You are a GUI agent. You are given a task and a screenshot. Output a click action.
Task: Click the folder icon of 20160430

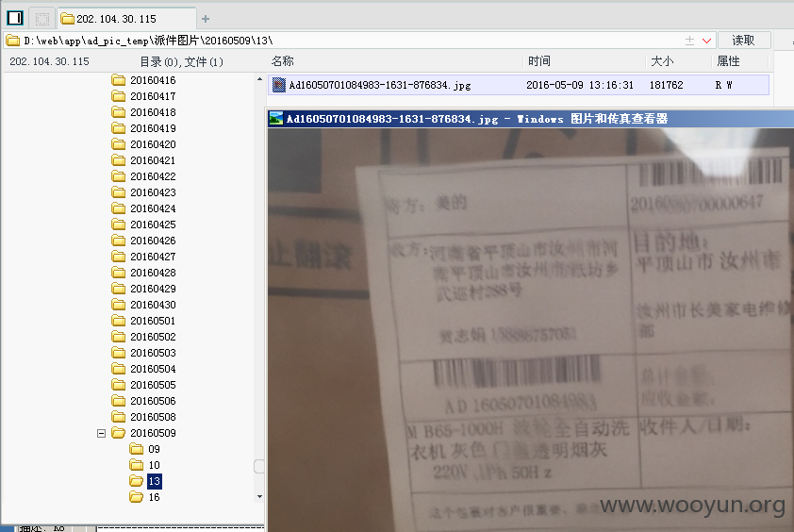tap(119, 305)
